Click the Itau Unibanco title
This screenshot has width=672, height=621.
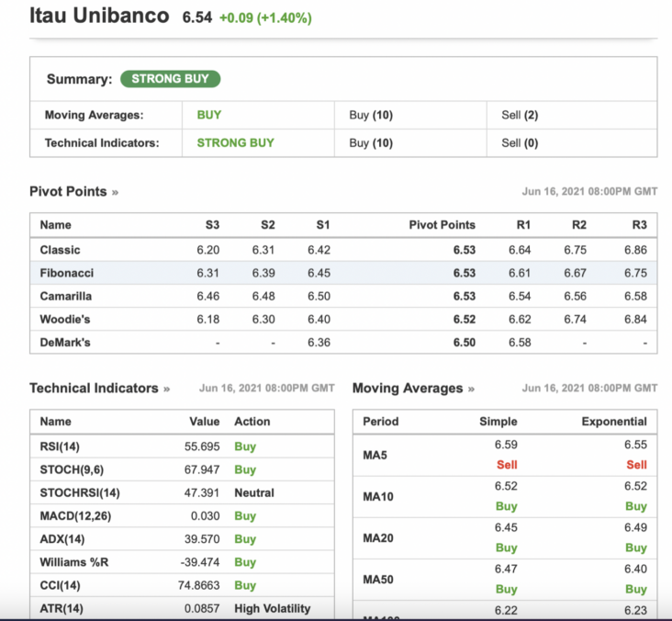[99, 17]
